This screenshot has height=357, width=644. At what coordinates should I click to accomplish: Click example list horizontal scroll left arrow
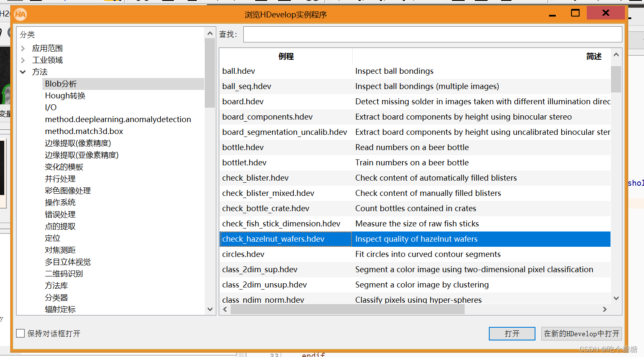pyautogui.click(x=225, y=310)
